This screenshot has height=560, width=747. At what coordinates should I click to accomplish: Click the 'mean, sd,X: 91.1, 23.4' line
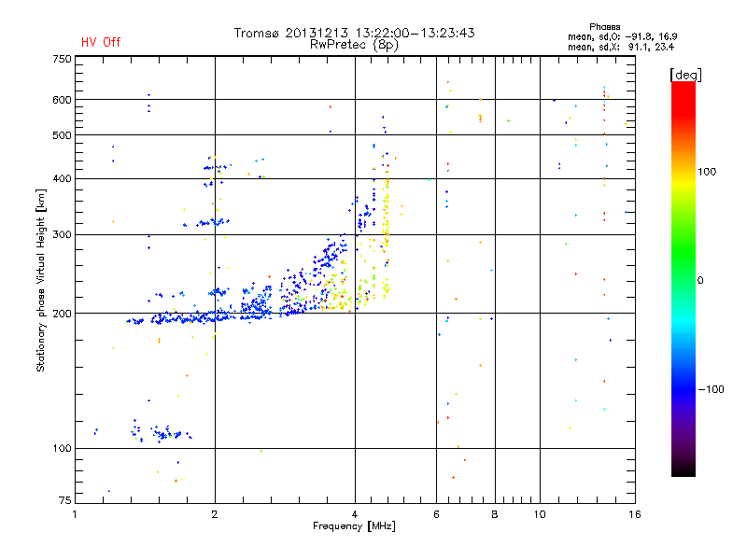pos(621,47)
